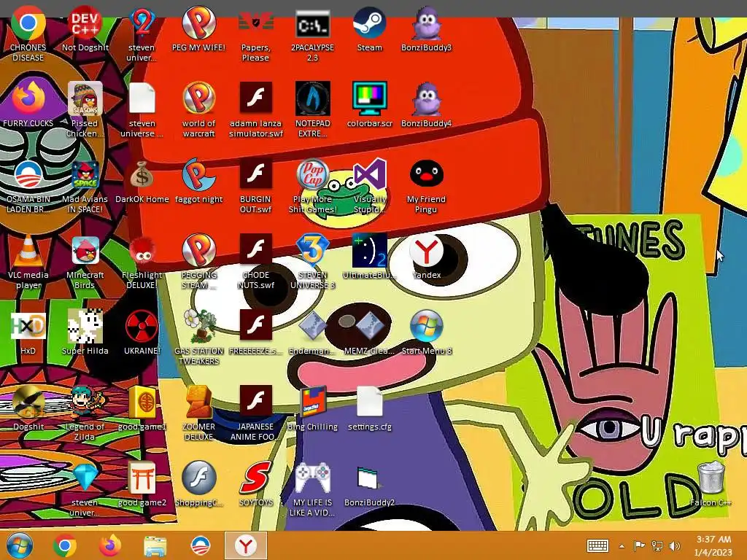This screenshot has width=747, height=560.
Task: Select the Pissed Chicken Seasons icon
Action: 85,99
